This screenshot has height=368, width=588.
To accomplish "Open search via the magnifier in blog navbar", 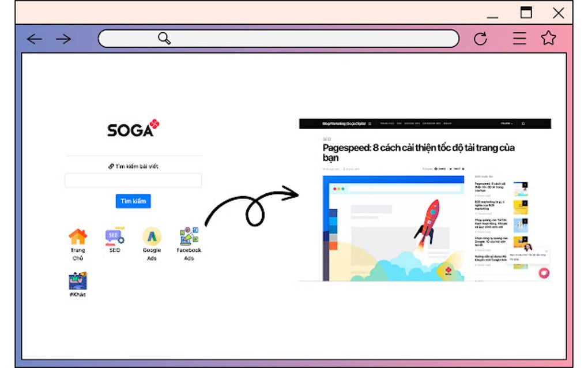I will [523, 123].
